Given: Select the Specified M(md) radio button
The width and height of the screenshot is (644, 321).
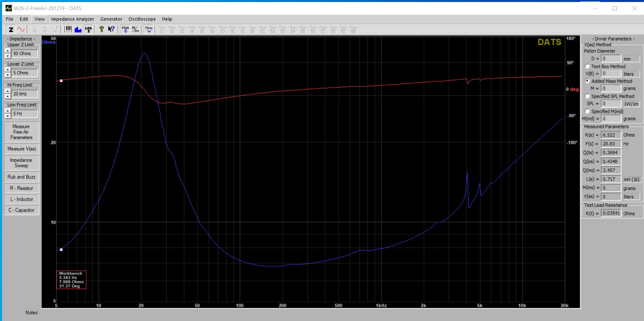Looking at the screenshot, I should click(x=587, y=111).
